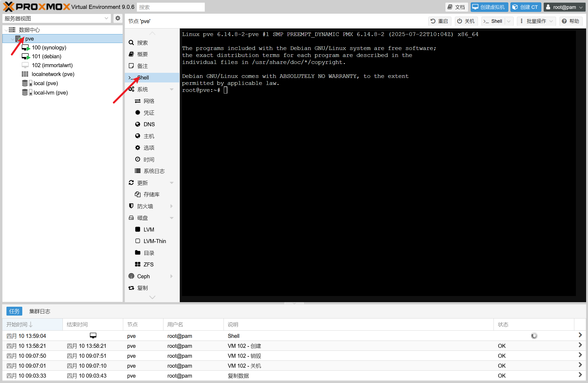Expand the 防火墙 submenu arrow
The width and height of the screenshot is (588, 383).
pyautogui.click(x=172, y=206)
